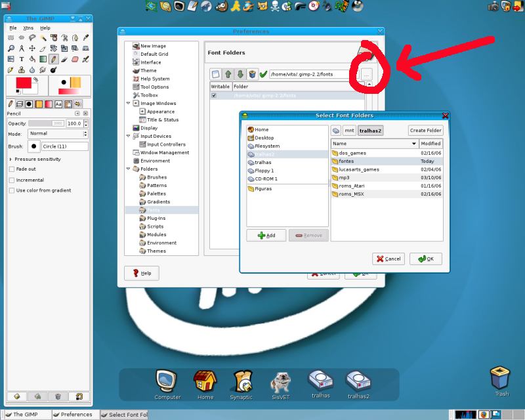Select the Ellipse Select tool
Image resolution: width=525 pixels, height=420 pixels.
[22, 38]
